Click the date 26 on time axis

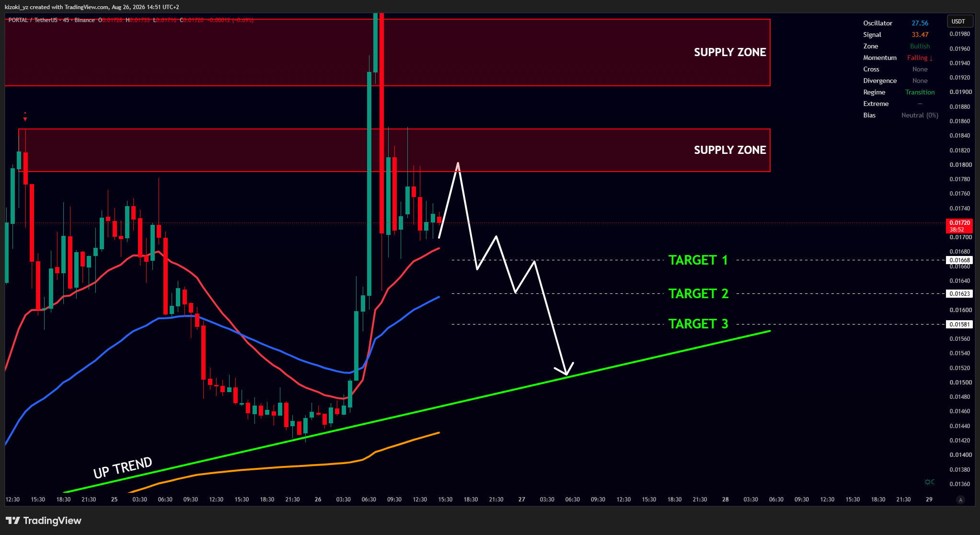(x=318, y=500)
